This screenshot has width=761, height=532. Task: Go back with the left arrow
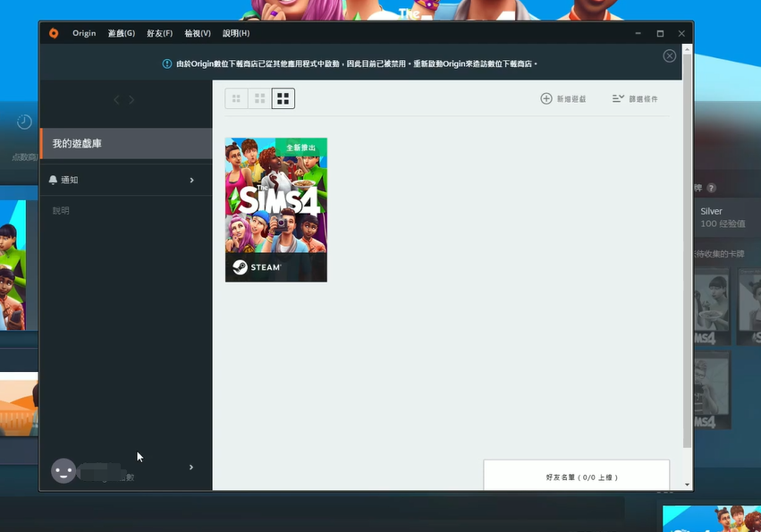(116, 99)
